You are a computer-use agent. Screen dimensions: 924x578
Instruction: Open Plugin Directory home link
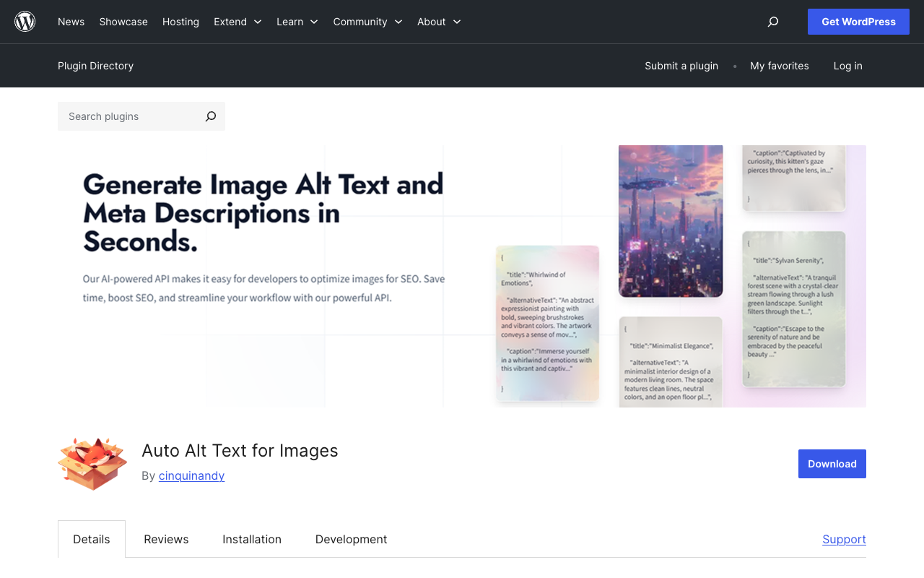click(x=95, y=66)
